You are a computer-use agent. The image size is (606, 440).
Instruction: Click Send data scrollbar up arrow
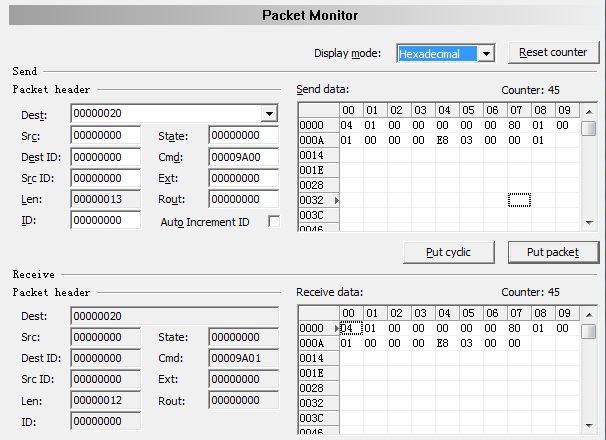click(589, 112)
